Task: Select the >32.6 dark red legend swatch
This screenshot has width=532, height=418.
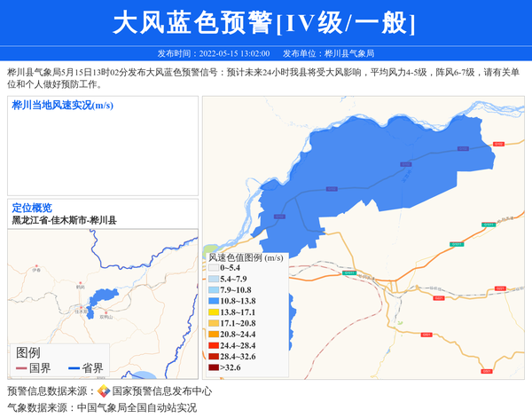Action: tap(214, 367)
